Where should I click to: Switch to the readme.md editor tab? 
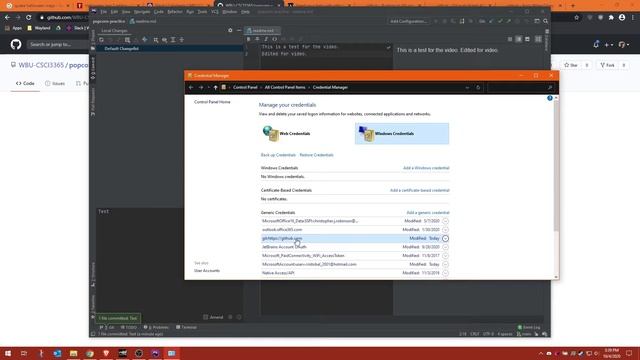pos(262,31)
